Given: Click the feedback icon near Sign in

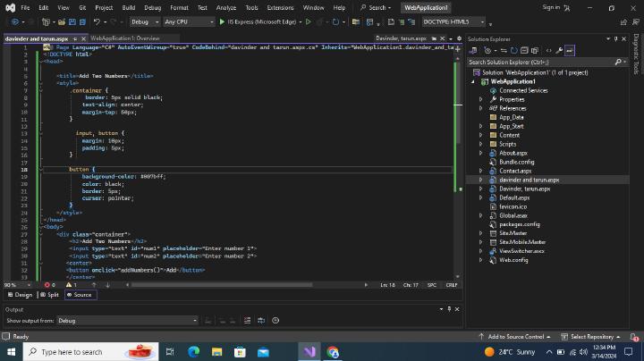Looking at the screenshot, I should [x=568, y=7].
